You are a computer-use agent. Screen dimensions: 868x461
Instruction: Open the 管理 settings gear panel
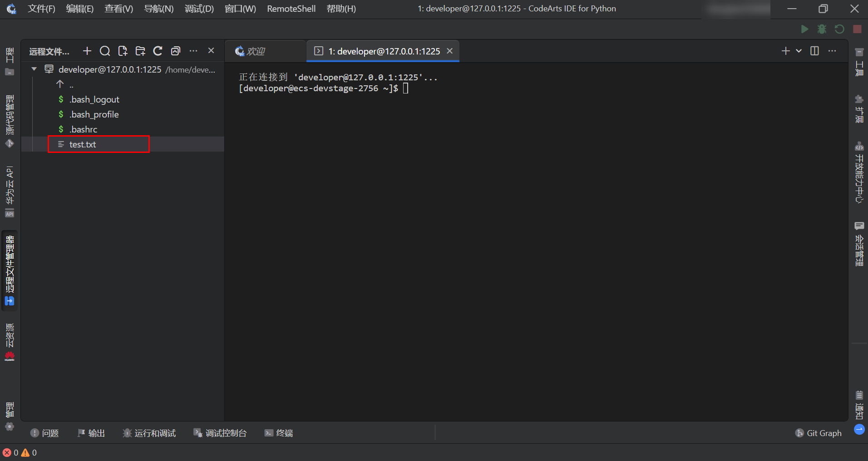(10, 416)
